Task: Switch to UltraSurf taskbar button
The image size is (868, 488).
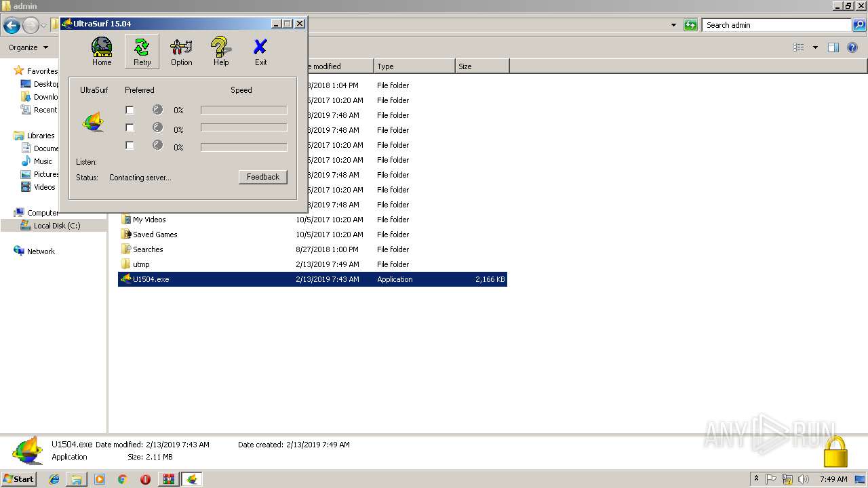Action: 192,479
